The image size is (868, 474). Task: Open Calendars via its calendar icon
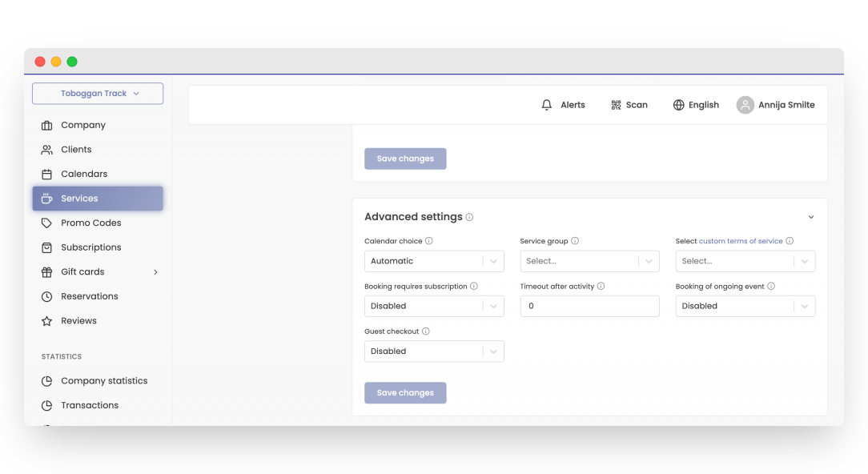[x=46, y=174]
